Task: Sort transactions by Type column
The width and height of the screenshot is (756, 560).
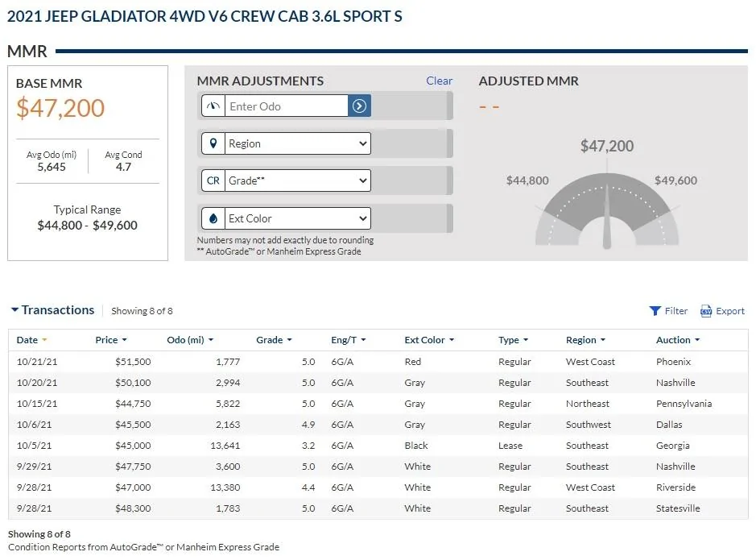Action: click(513, 340)
